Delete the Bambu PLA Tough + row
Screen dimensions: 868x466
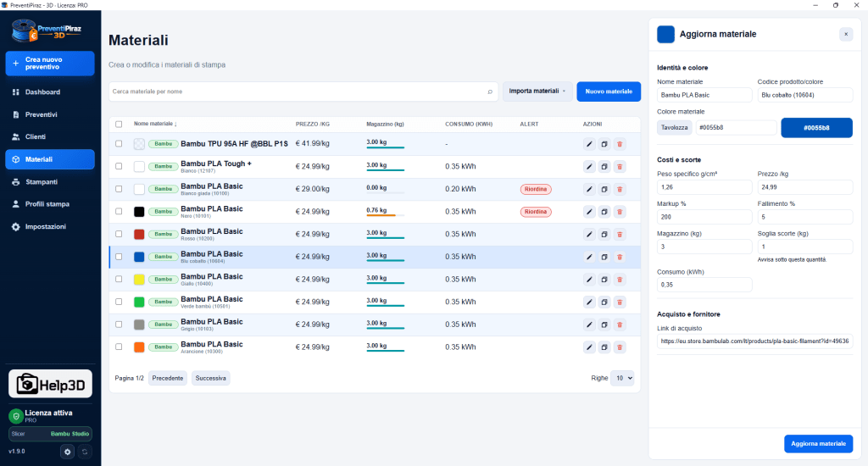click(x=620, y=167)
